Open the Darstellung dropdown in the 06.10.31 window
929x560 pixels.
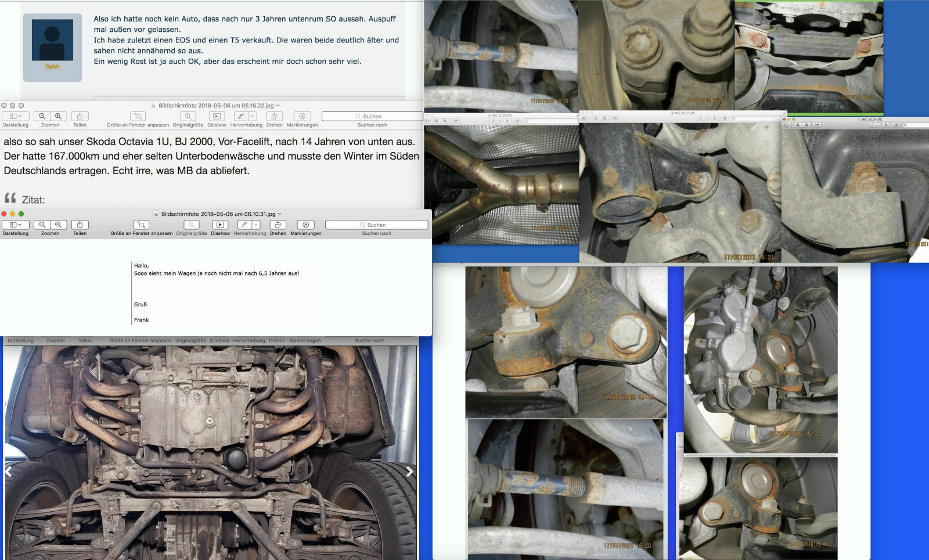[15, 225]
